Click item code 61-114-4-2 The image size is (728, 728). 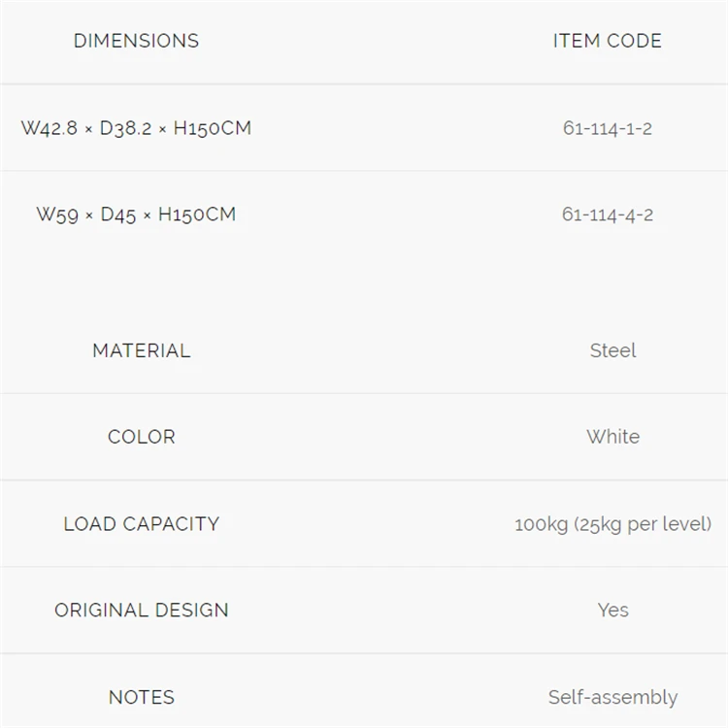[607, 215]
